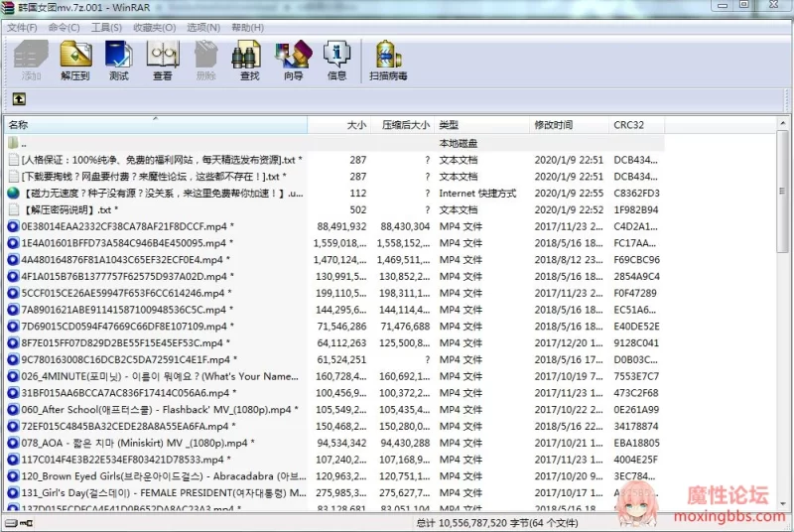794x532 pixels.
Task: Open the Commands (命令) menu
Action: (64, 28)
